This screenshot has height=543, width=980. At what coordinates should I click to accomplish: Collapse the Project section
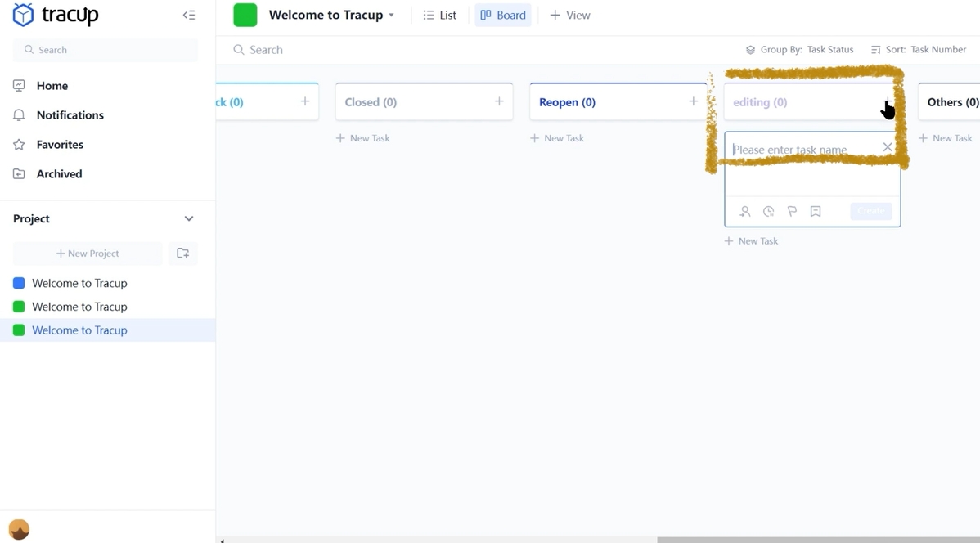coord(189,218)
